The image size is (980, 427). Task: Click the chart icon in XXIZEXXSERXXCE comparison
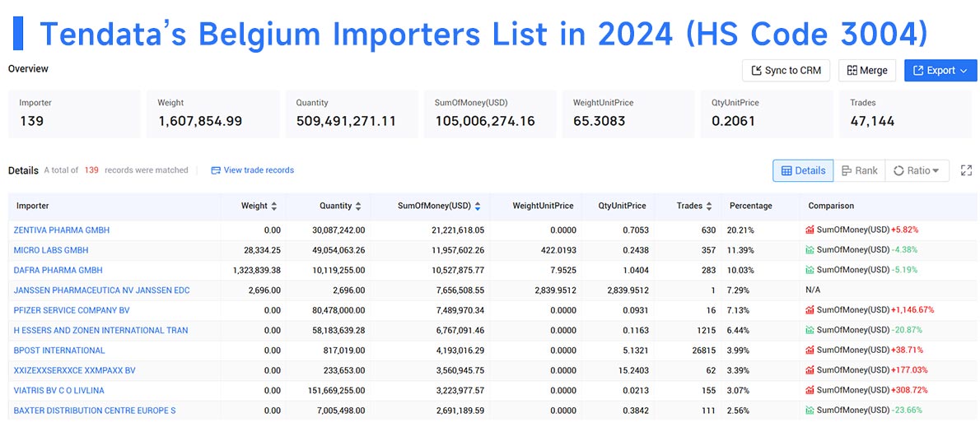tap(810, 369)
